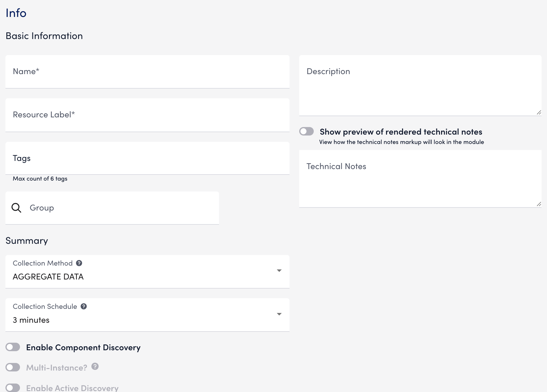
Task: Click the Description textarea resize handle
Action: point(539,112)
